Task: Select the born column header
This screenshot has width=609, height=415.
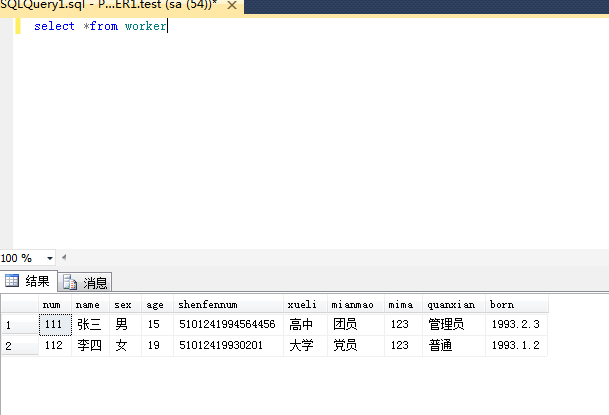Action: (517, 304)
